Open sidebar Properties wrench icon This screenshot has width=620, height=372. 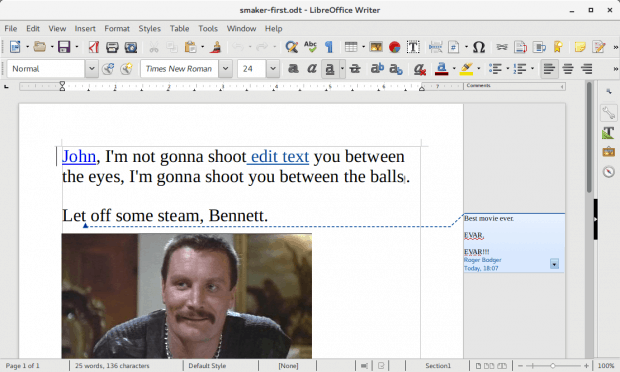point(609,113)
